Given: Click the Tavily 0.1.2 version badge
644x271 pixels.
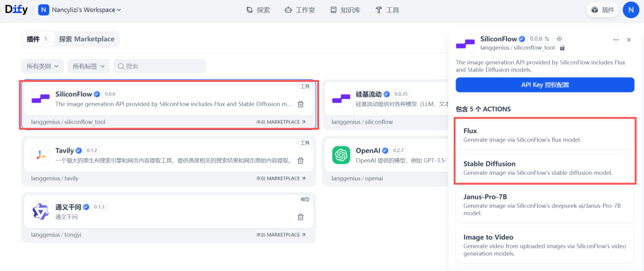Looking at the screenshot, I should click(x=92, y=150).
